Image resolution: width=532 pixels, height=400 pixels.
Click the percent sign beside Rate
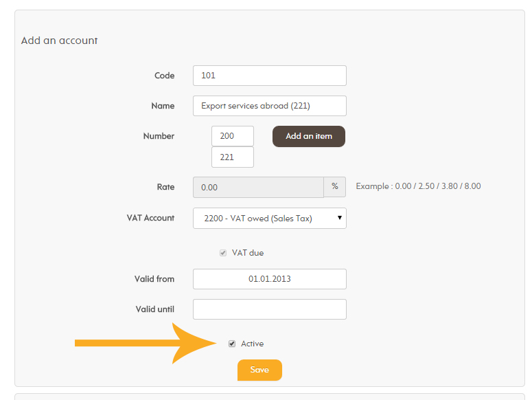[335, 186]
